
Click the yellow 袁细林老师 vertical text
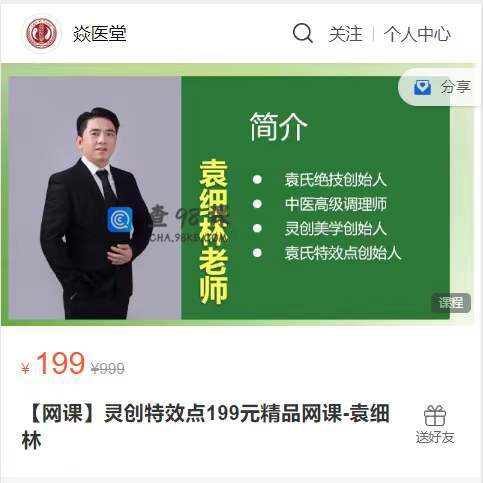point(214,232)
